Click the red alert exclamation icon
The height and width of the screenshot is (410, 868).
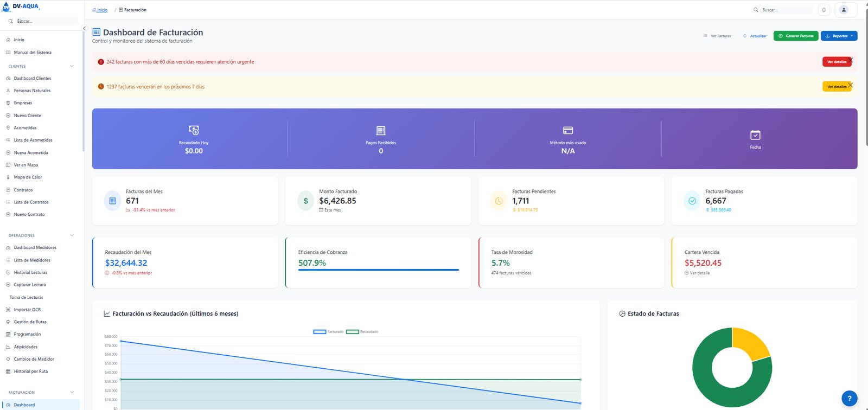click(101, 62)
